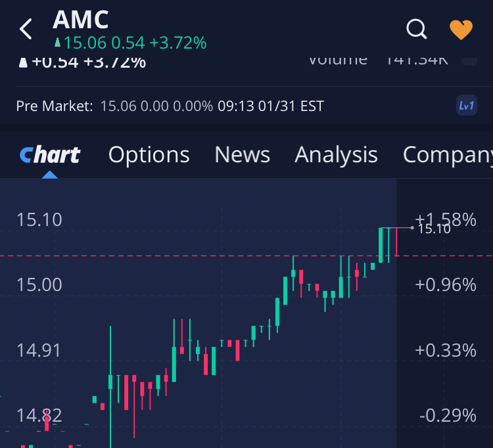This screenshot has width=493, height=448.
Task: Select the Analysis tab
Action: [336, 155]
